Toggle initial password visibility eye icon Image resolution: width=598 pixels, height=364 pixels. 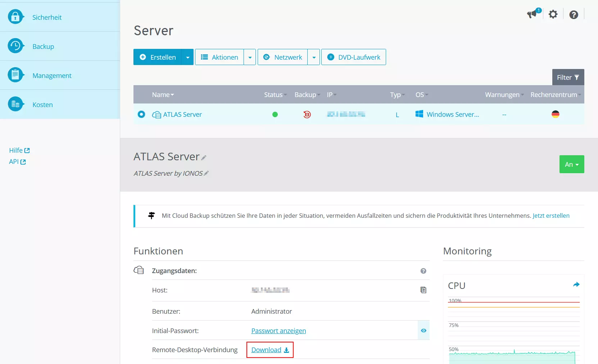pos(423,331)
